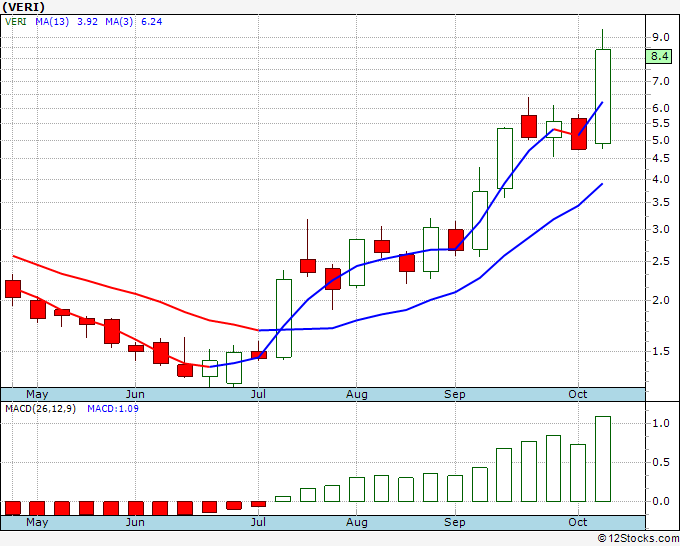Click the (VERI) ticker title
The image size is (680, 546).
24,6
